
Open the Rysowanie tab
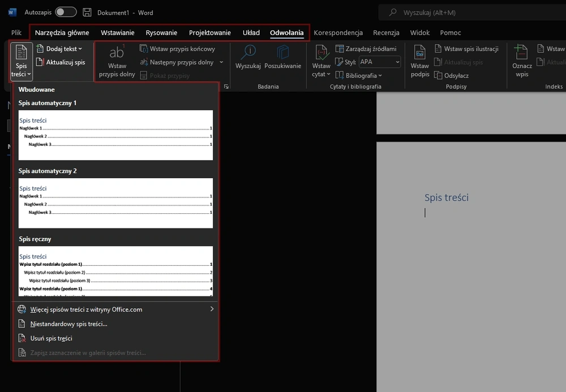pyautogui.click(x=161, y=33)
